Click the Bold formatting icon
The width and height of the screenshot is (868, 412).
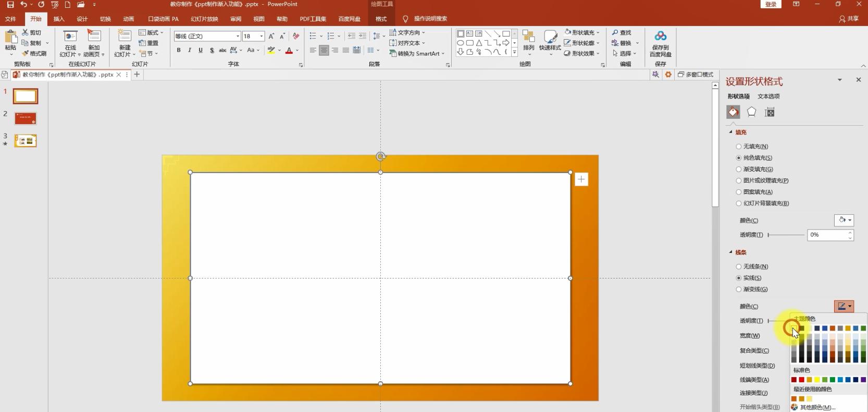pyautogui.click(x=179, y=50)
